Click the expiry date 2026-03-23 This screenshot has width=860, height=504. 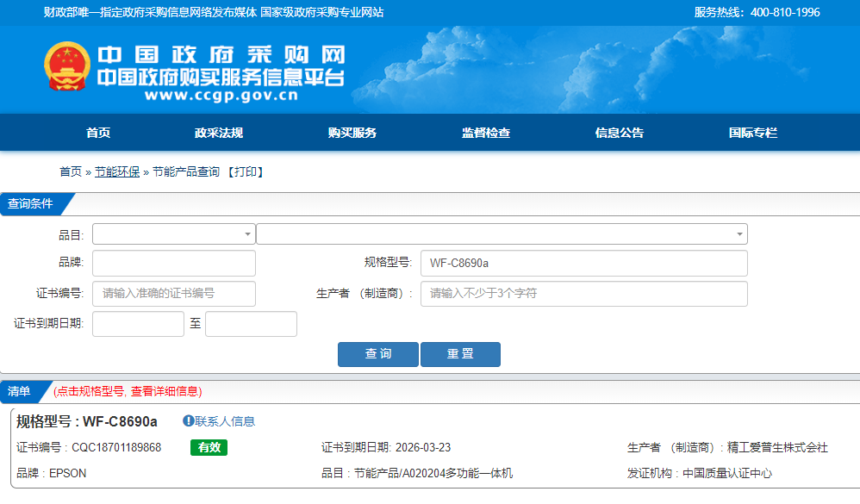[x=423, y=447]
